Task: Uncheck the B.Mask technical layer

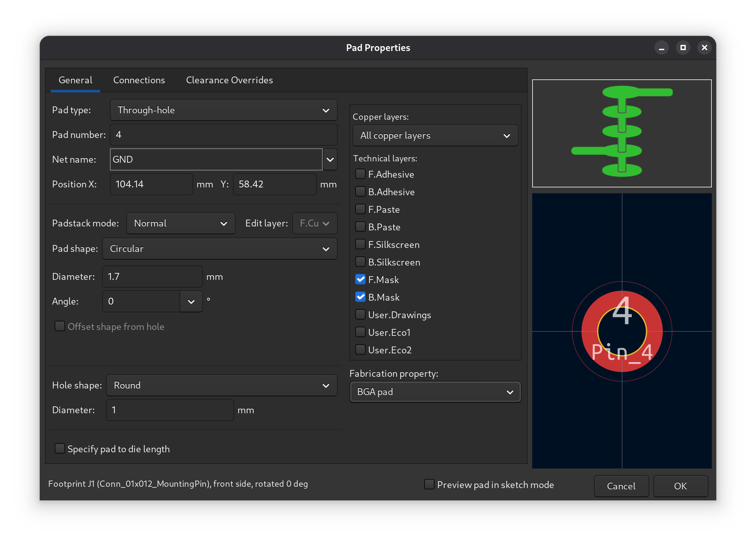Action: (360, 297)
